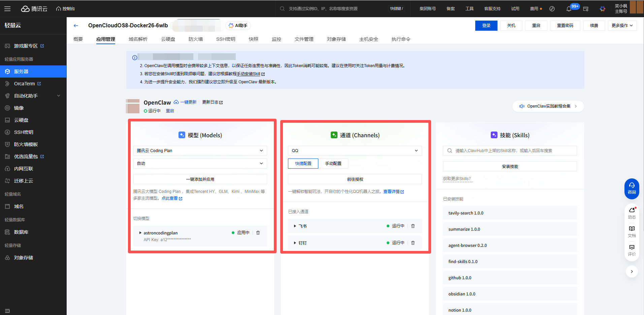
Task: Collapse the left sidebar at the bottom
Action: pos(7,311)
